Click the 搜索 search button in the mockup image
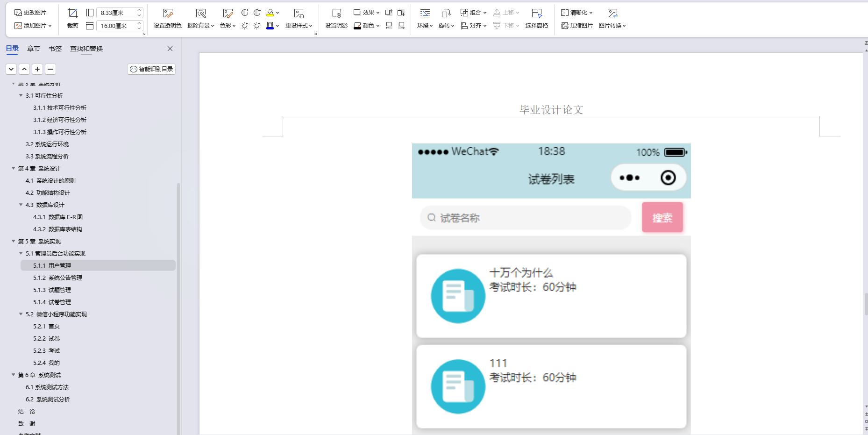The height and width of the screenshot is (435, 868). point(662,217)
